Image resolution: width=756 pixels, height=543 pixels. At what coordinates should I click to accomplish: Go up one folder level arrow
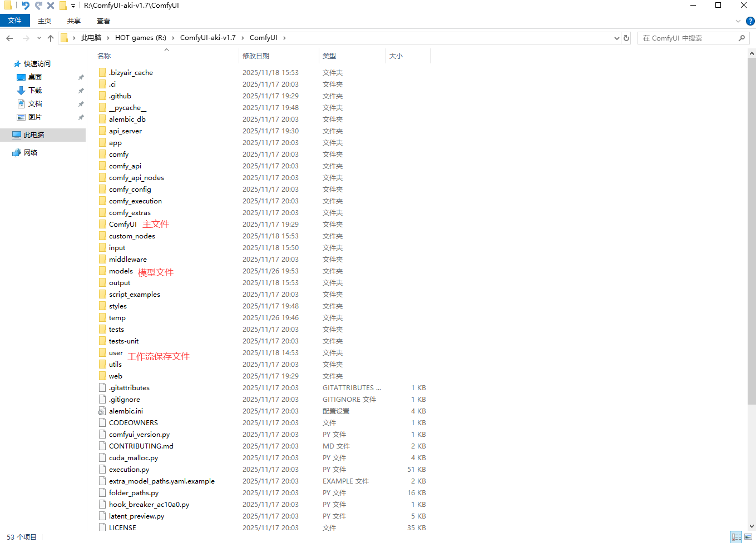click(51, 38)
